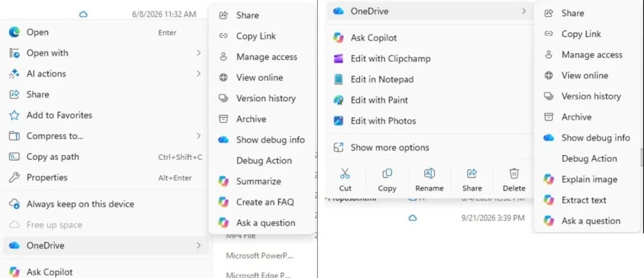Select Show debug info above Explain image
Viewport: 644px width, 278px height.
[587, 138]
